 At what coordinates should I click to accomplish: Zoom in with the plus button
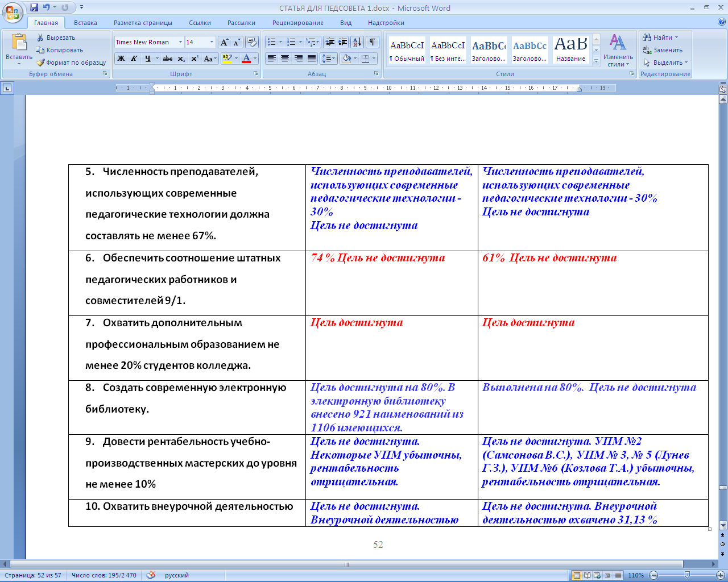tap(721, 575)
